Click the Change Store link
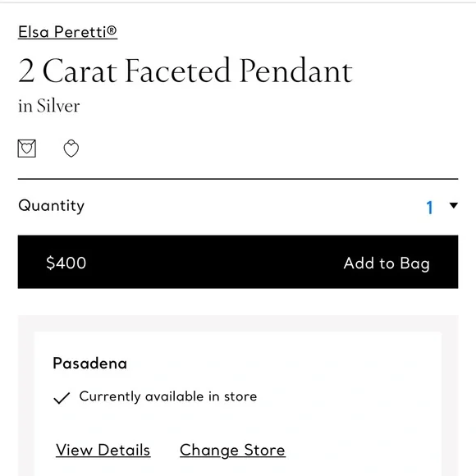This screenshot has height=476, width=476. [x=232, y=451]
